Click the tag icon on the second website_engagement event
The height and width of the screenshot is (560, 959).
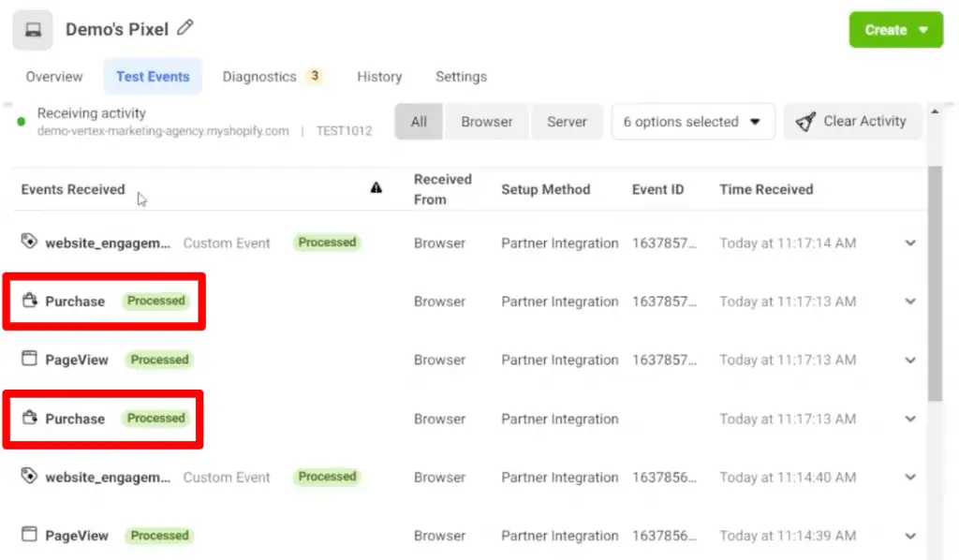[x=29, y=477]
